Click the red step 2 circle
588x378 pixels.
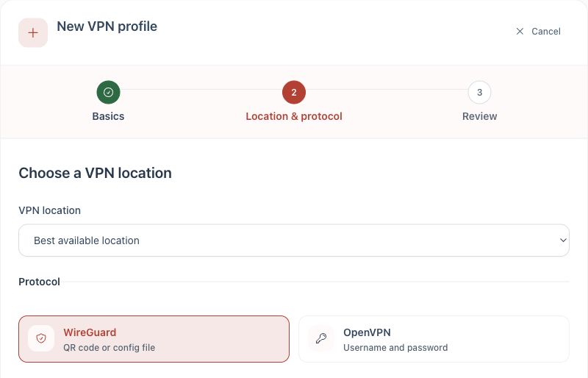[x=294, y=93]
